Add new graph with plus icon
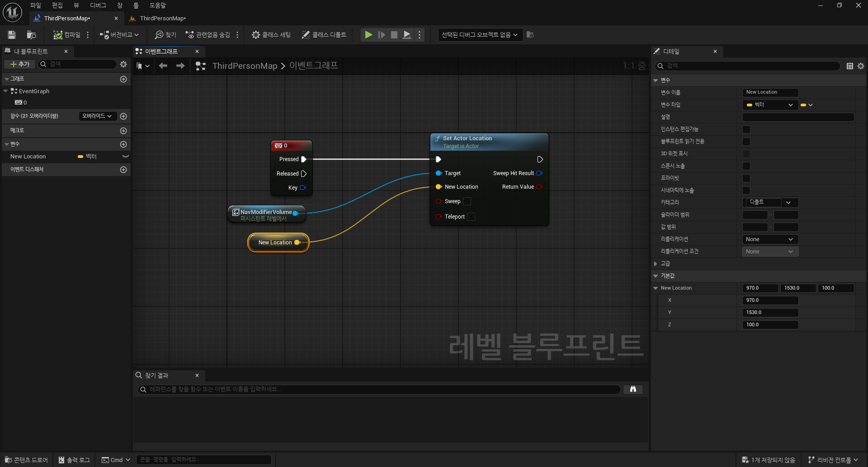Viewport: 868px width, 467px height. point(123,79)
